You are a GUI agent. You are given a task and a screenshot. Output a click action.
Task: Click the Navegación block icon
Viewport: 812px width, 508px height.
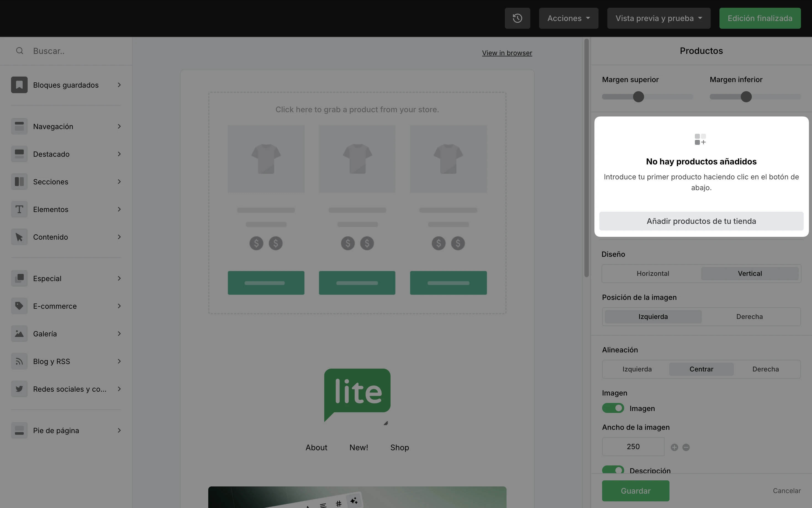click(19, 126)
